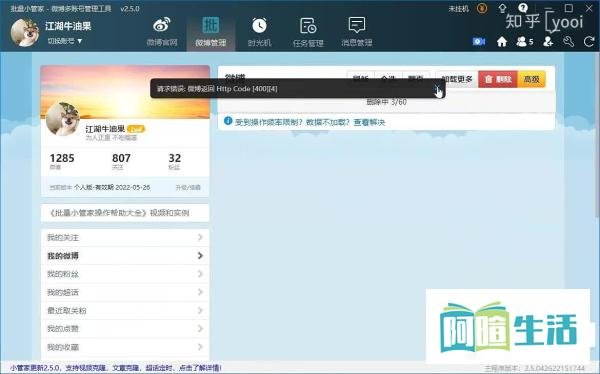Click the add account person-plus icon

coord(548,41)
